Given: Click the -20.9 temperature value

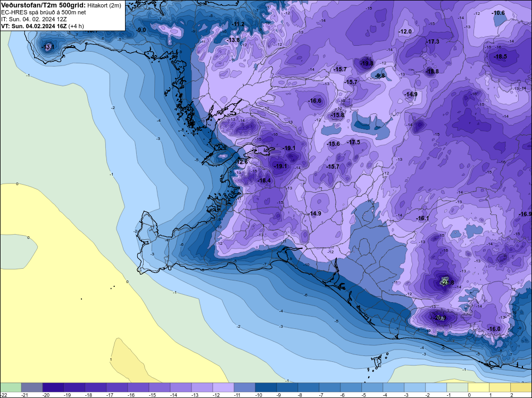Looking at the screenshot, I should tap(439, 318).
